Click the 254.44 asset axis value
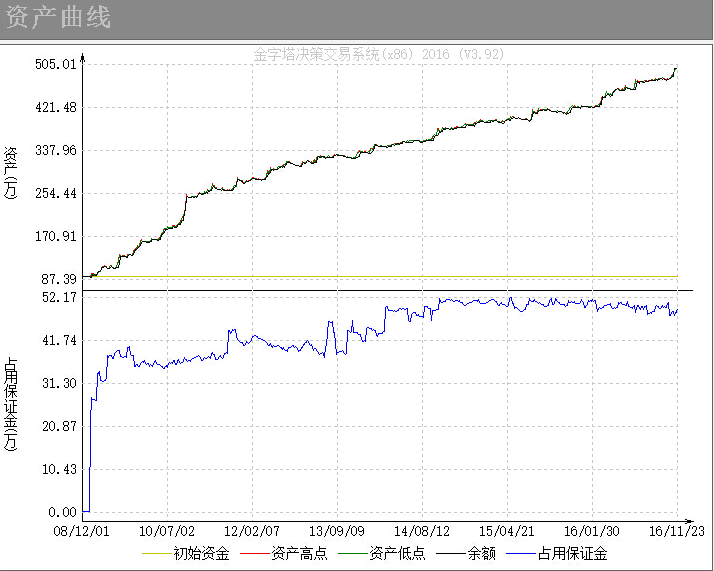 click(x=56, y=194)
